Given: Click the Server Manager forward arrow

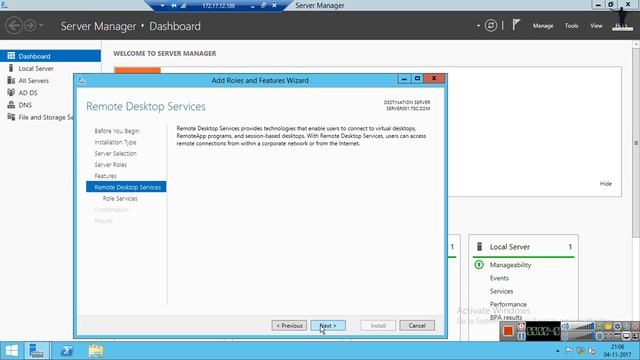Looking at the screenshot, I should click(x=30, y=25).
